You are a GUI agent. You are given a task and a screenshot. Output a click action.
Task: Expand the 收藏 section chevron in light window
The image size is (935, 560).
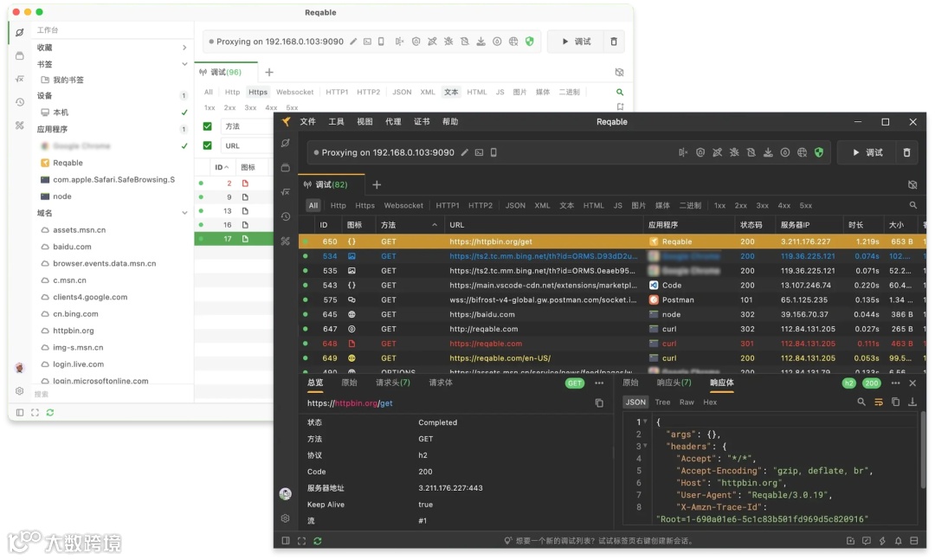pyautogui.click(x=184, y=48)
